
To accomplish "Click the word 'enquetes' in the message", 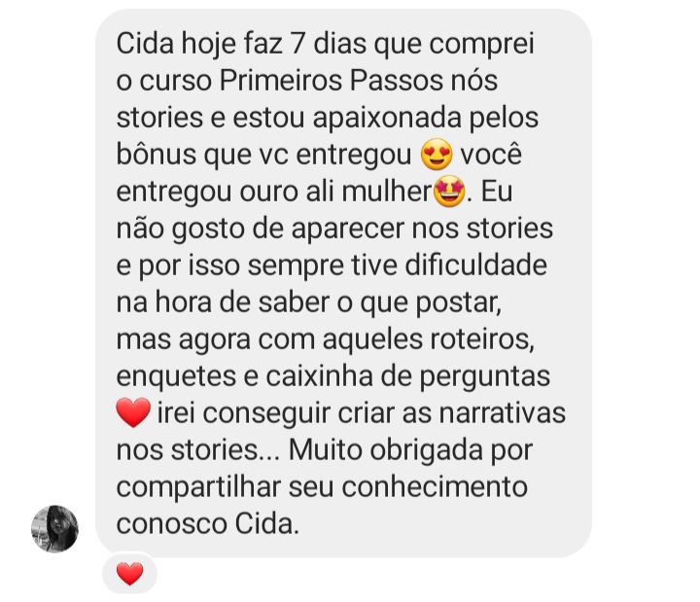I will pyautogui.click(x=176, y=377).
